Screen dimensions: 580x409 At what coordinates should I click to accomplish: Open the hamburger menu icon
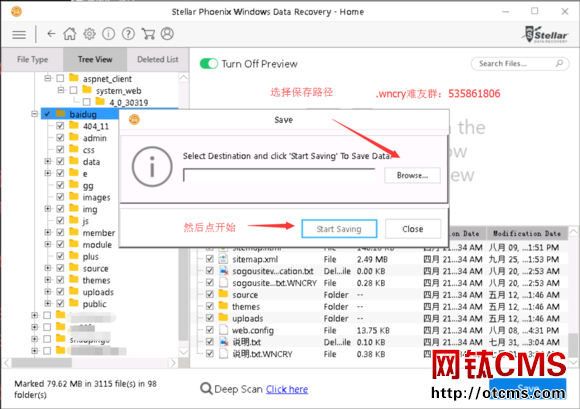coord(19,35)
